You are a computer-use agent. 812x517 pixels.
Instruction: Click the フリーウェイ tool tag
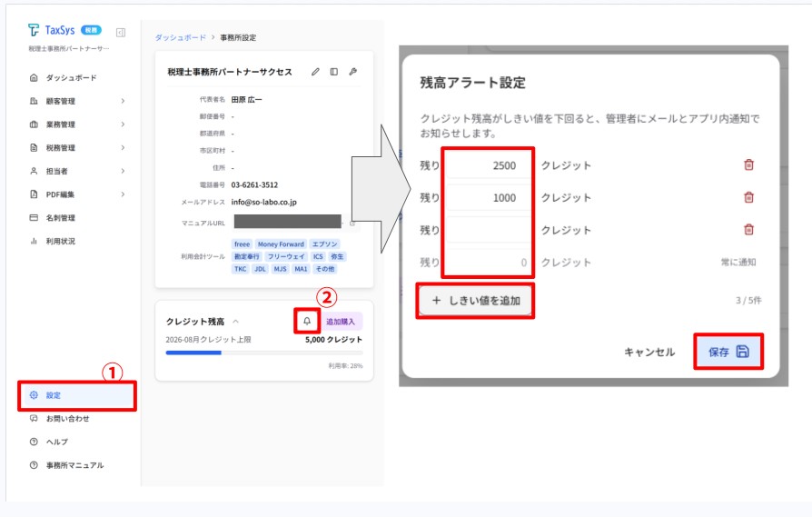point(286,256)
